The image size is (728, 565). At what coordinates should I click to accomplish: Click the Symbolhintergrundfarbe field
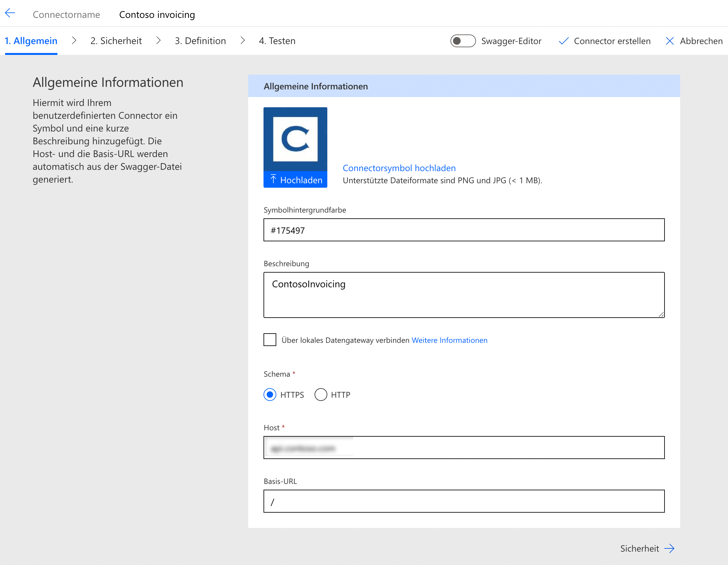click(464, 230)
